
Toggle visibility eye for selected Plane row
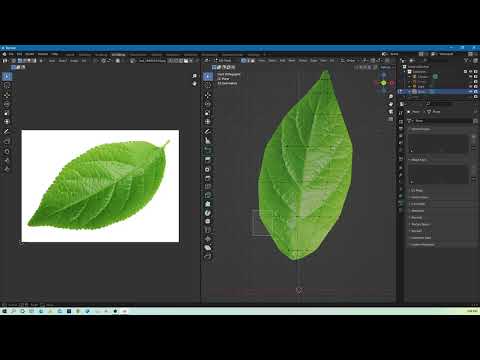(x=471, y=91)
